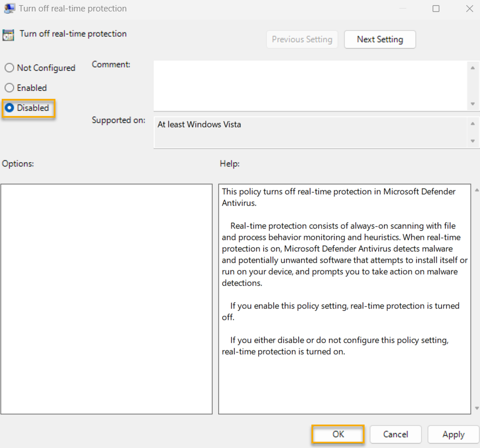Click the Supported on scroll down arrow
Viewport: 480px width, 448px height.
coord(473,141)
